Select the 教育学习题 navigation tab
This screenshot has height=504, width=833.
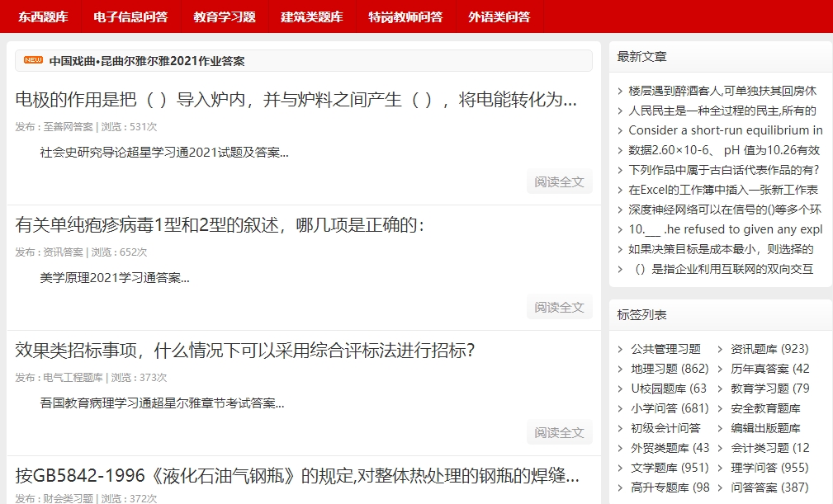[224, 16]
